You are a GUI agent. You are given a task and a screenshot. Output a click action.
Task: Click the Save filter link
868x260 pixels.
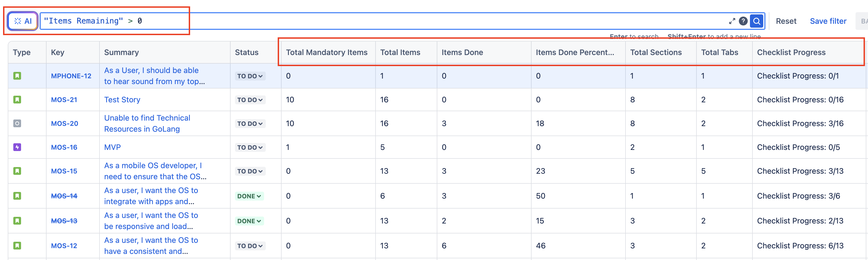(828, 21)
